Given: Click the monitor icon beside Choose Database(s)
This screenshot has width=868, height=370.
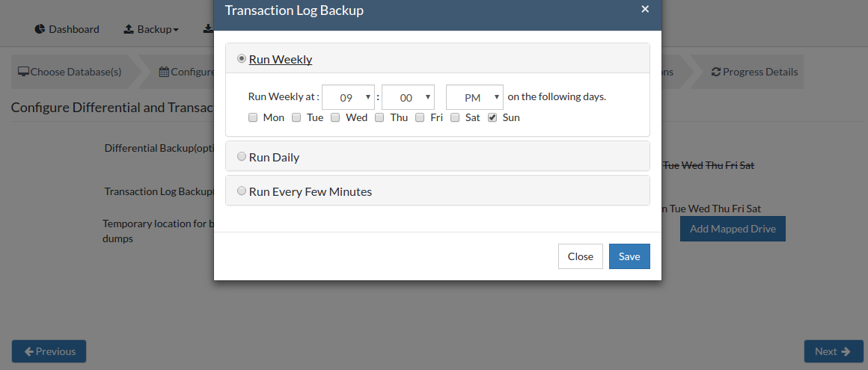Looking at the screenshot, I should 23,72.
